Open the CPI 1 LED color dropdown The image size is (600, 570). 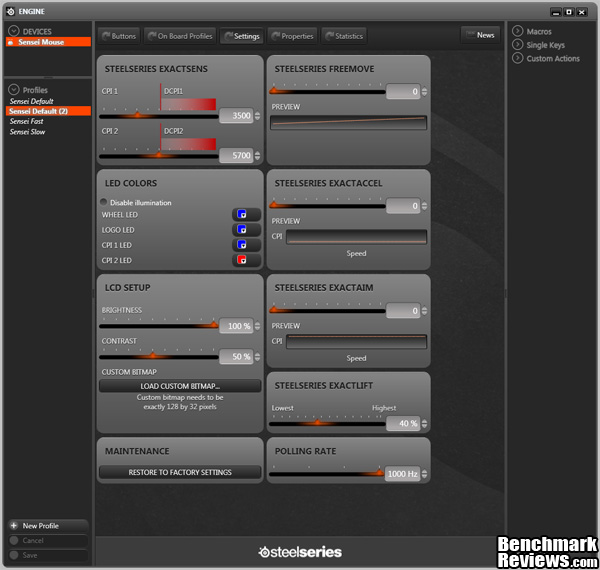click(246, 245)
